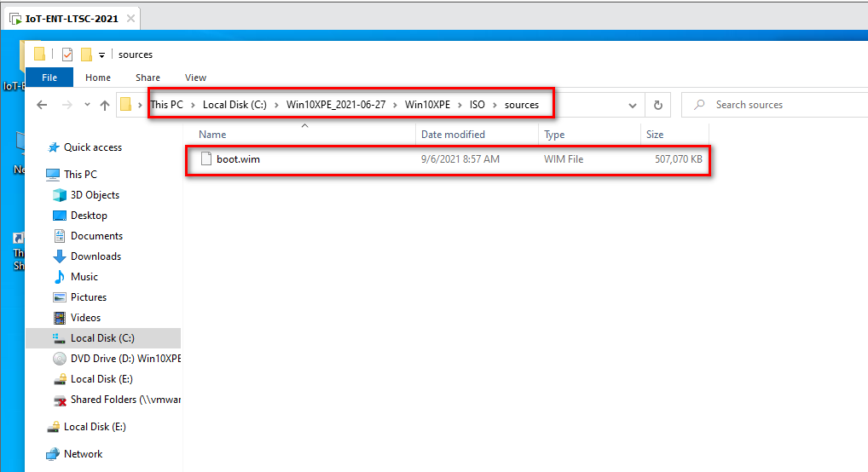Open the Customize Quick Access Toolbar dropdown

click(101, 55)
